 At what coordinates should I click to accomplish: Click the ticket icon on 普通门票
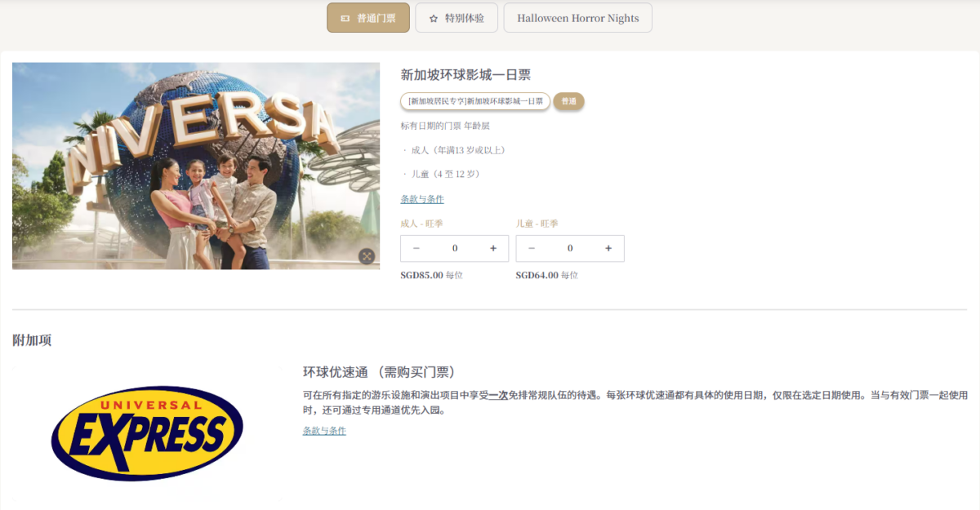pos(345,18)
